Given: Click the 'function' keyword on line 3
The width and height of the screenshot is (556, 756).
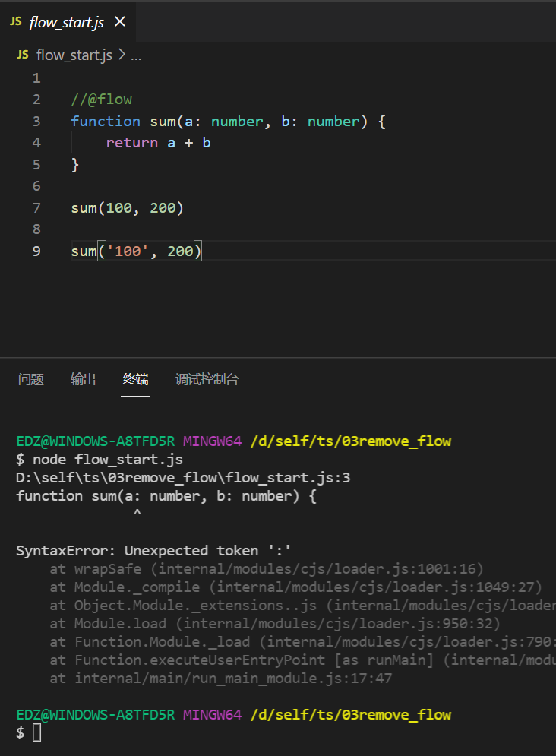Looking at the screenshot, I should pos(106,121).
